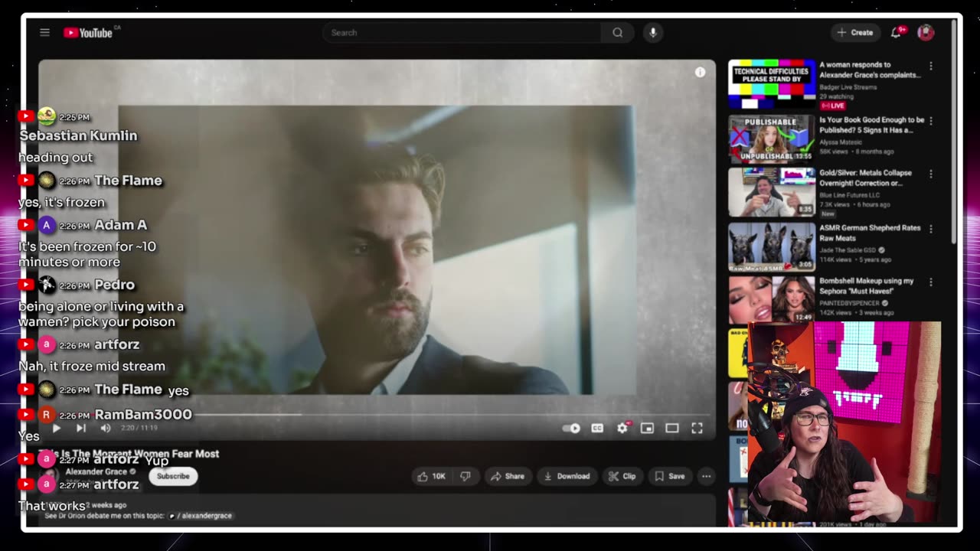
Task: Open the Create button
Action: 855,32
